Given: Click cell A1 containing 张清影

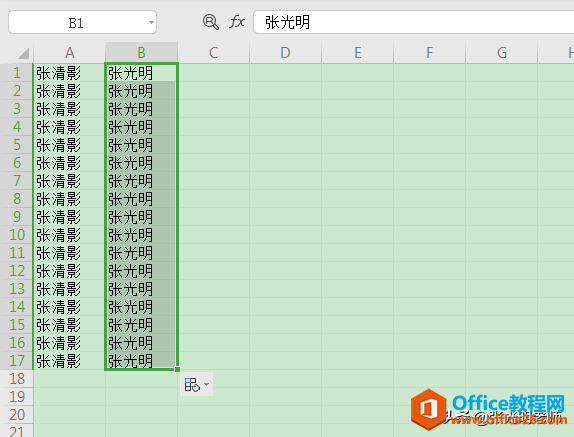Looking at the screenshot, I should [x=70, y=72].
